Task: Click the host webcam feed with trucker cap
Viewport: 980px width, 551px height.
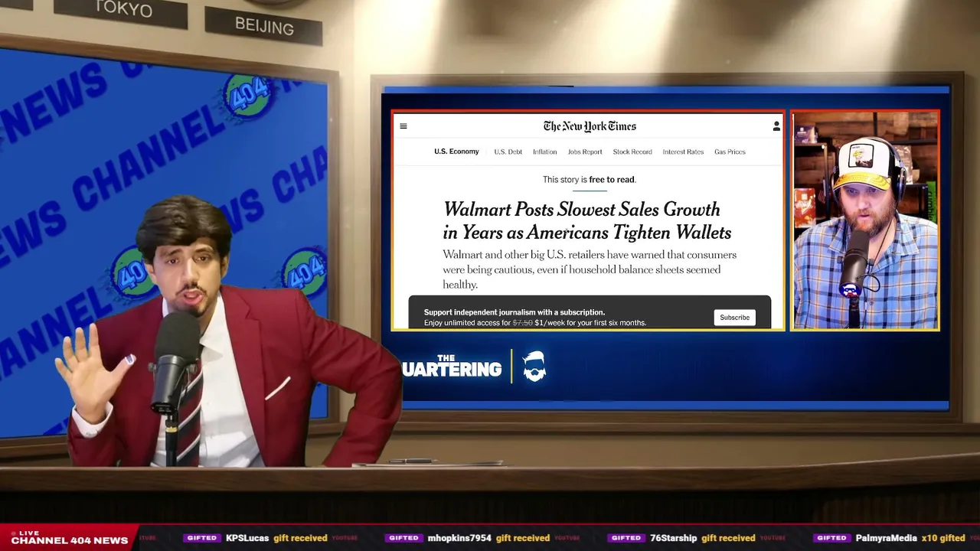Action: click(x=865, y=220)
